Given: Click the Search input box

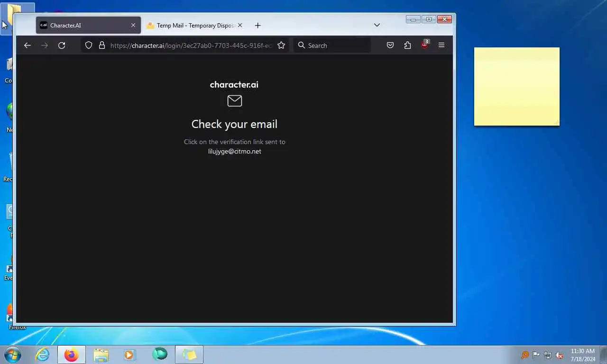Looking at the screenshot, I should pyautogui.click(x=332, y=45).
